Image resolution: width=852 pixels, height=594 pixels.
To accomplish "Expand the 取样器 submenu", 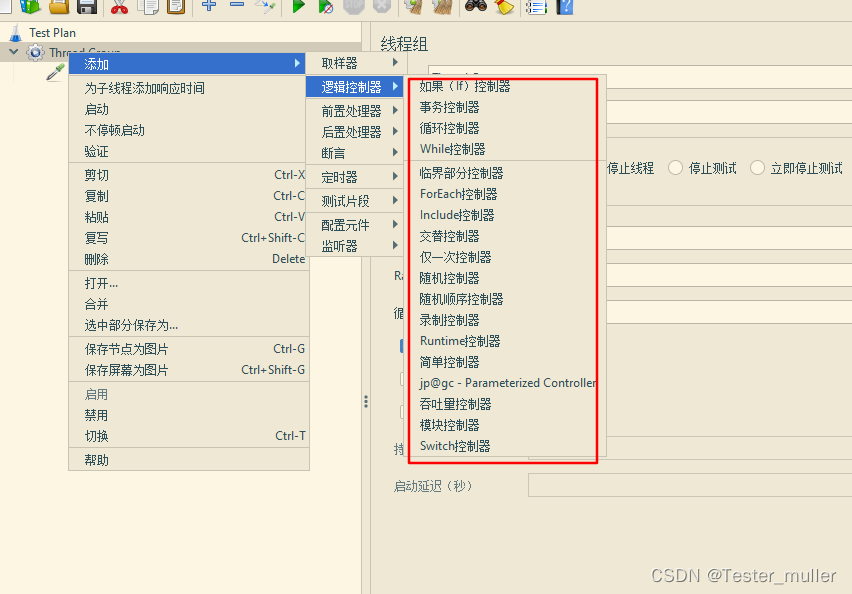I will click(x=354, y=63).
